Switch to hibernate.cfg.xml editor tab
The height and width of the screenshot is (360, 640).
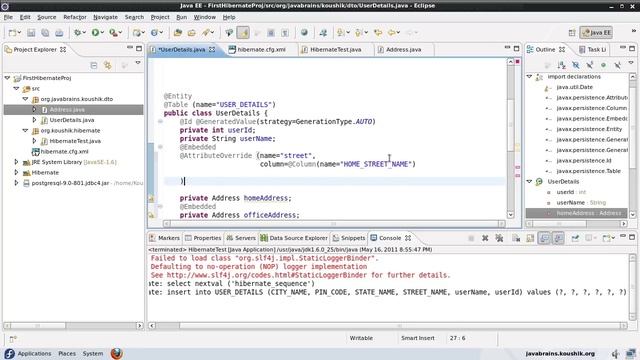pyautogui.click(x=261, y=49)
